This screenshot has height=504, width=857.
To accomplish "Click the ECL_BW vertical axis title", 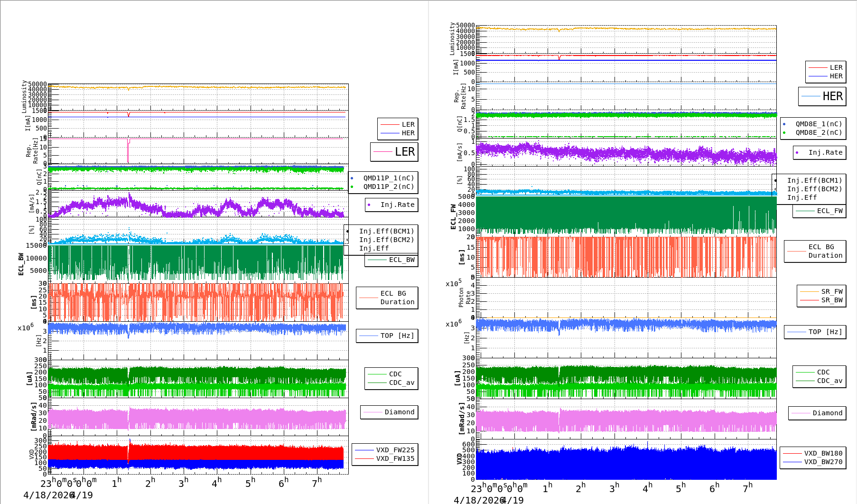I will pos(21,264).
